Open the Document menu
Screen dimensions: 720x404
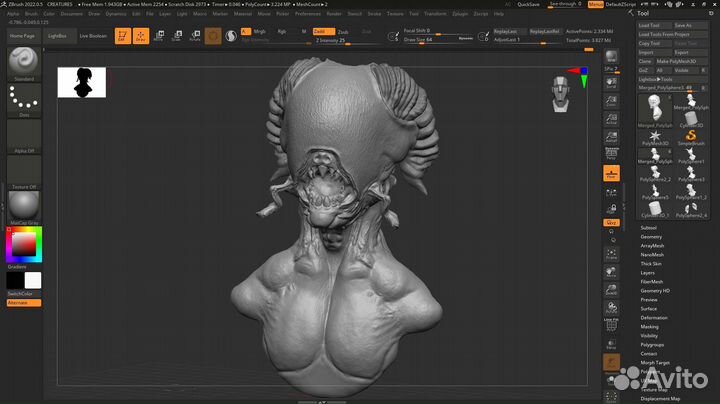[71, 14]
